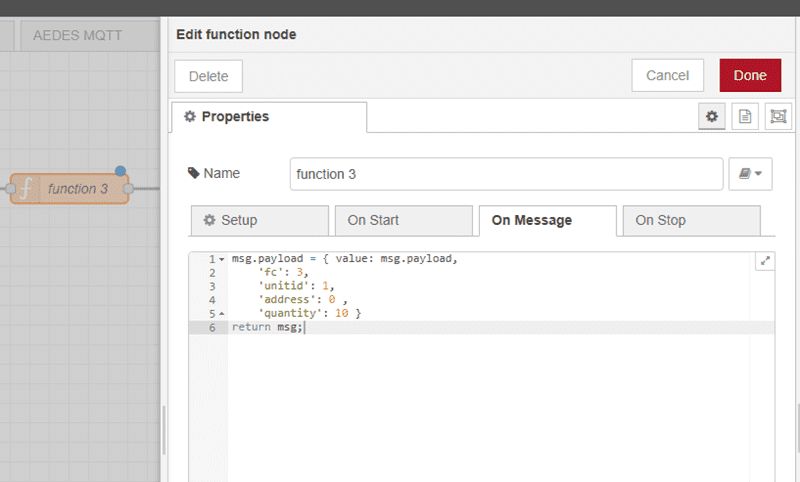Open node properties gear icon
The width and height of the screenshot is (800, 482).
click(711, 117)
